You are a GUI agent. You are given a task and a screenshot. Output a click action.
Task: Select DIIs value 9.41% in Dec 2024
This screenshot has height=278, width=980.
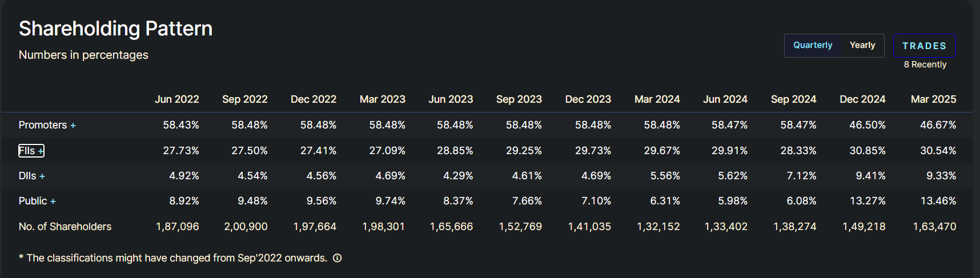point(870,176)
